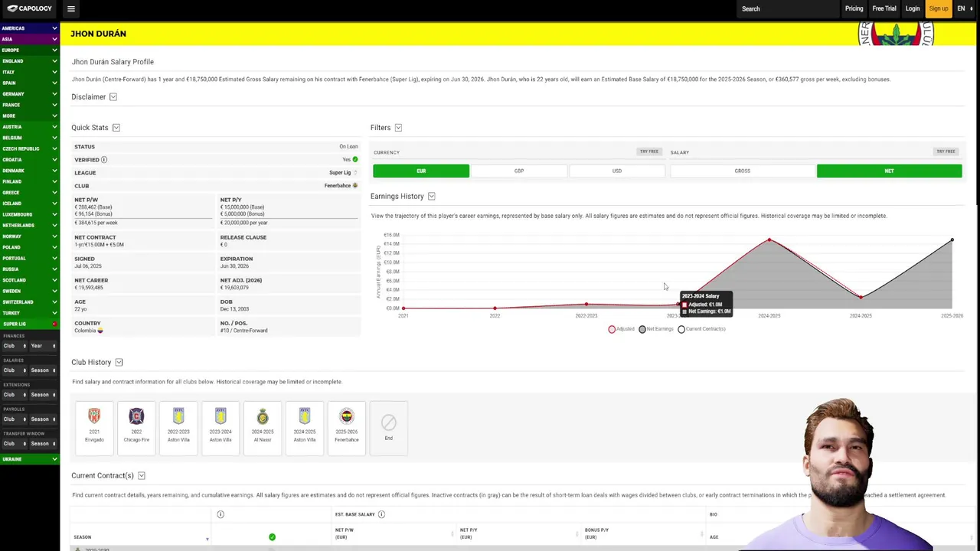Click the Capology logo
The width and height of the screenshot is (980, 551).
(30, 8)
